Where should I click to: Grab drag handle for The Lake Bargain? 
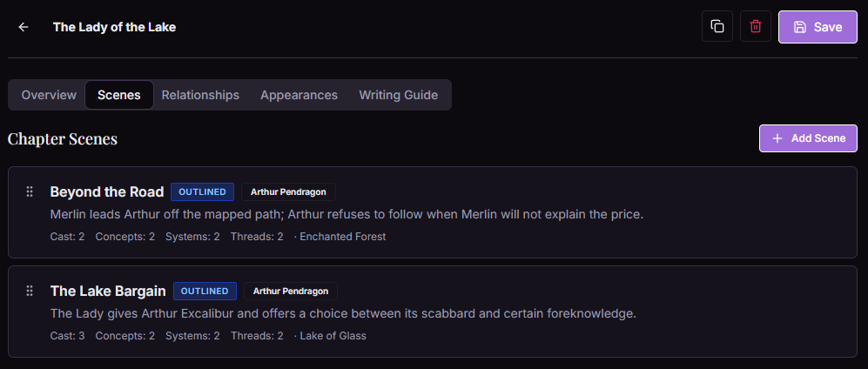coord(30,291)
